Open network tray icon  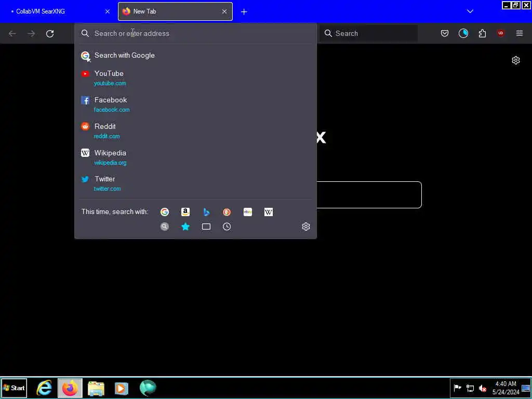[x=470, y=388]
